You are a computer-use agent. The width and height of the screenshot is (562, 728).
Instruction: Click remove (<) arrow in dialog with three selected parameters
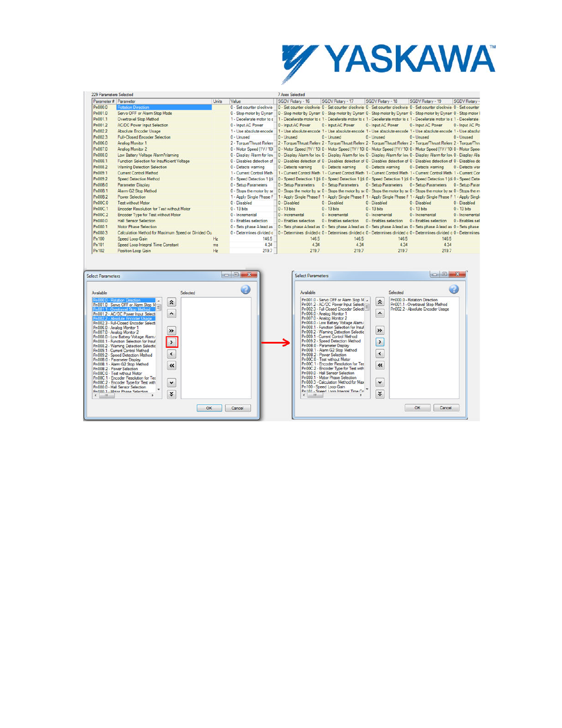click(380, 354)
